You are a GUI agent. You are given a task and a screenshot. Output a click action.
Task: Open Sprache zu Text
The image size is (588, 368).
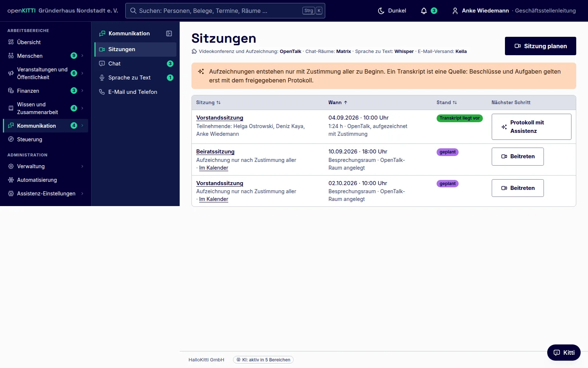coord(136,78)
